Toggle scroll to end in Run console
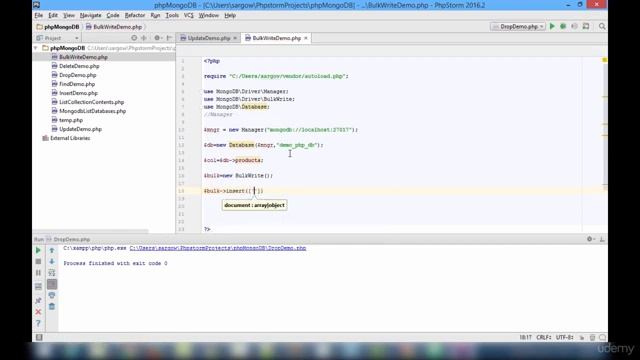 point(52,284)
